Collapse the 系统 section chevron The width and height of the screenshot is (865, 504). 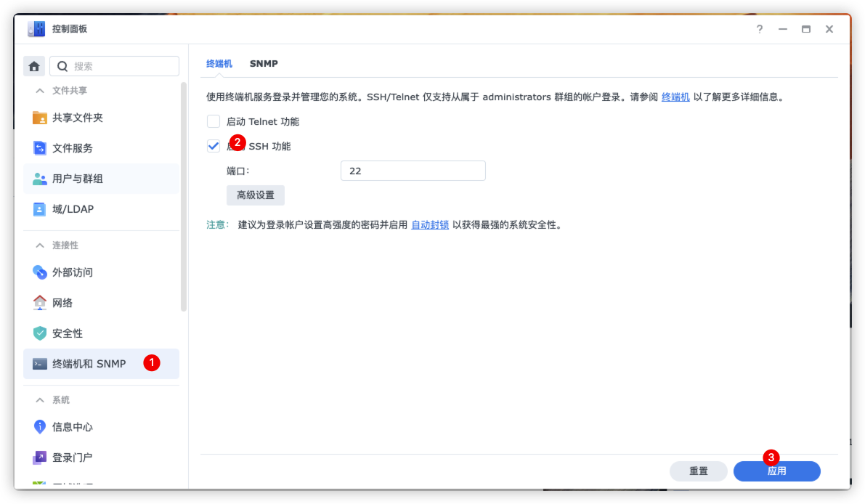[x=40, y=400]
